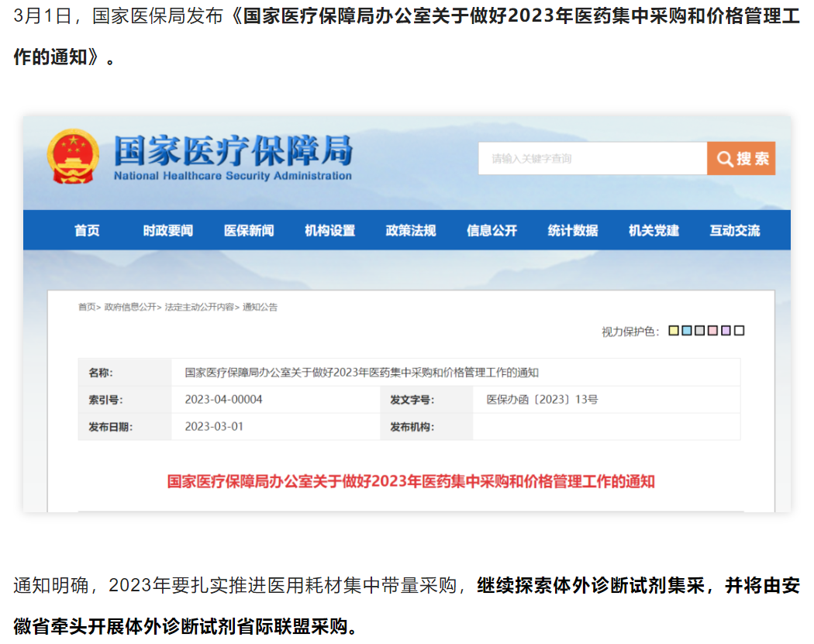This screenshot has height=644, width=814.
Task: Click the notice name in the 名称 row
Action: click(x=362, y=373)
